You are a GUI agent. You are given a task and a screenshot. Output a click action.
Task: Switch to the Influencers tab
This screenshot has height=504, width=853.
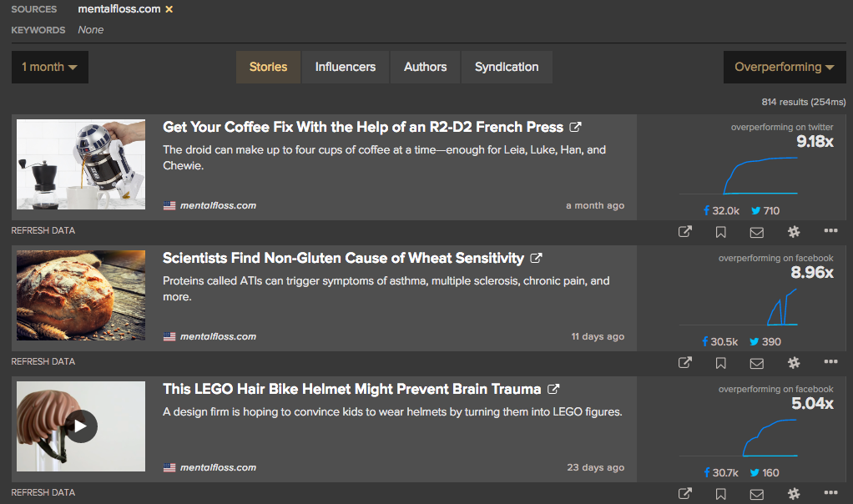[345, 67]
